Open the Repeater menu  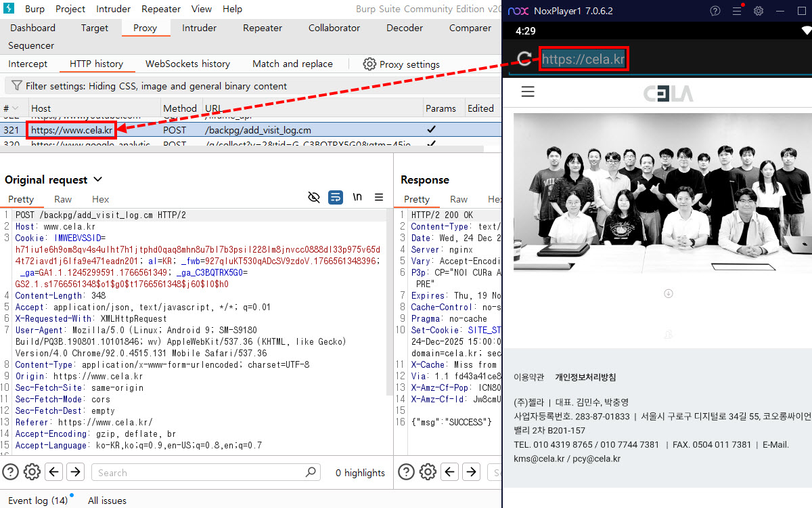[x=161, y=9]
